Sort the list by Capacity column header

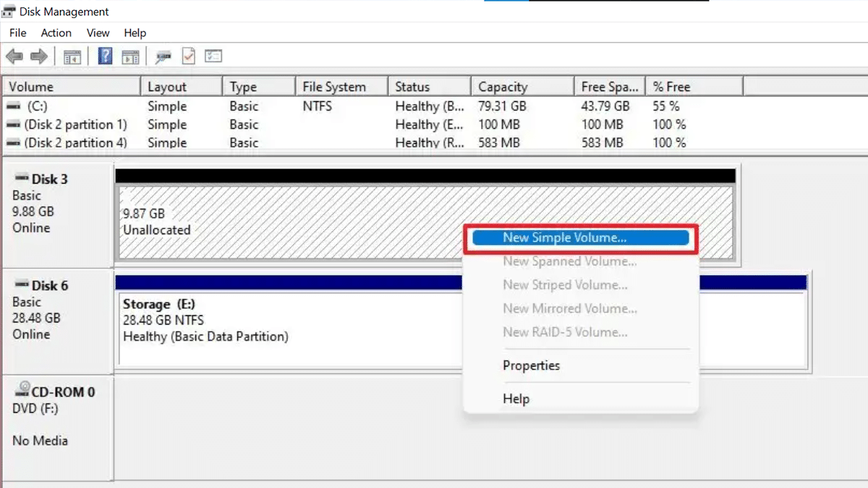[503, 87]
